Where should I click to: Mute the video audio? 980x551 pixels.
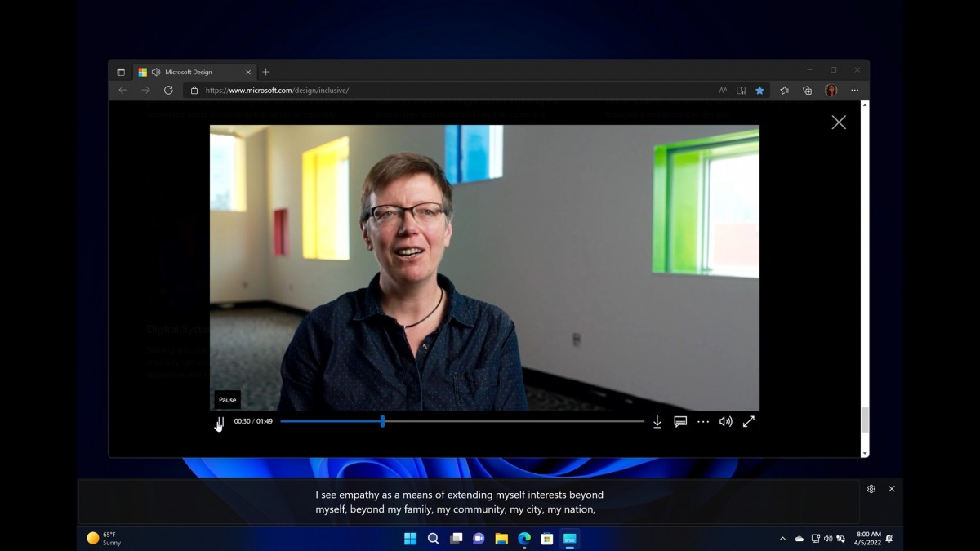(725, 421)
